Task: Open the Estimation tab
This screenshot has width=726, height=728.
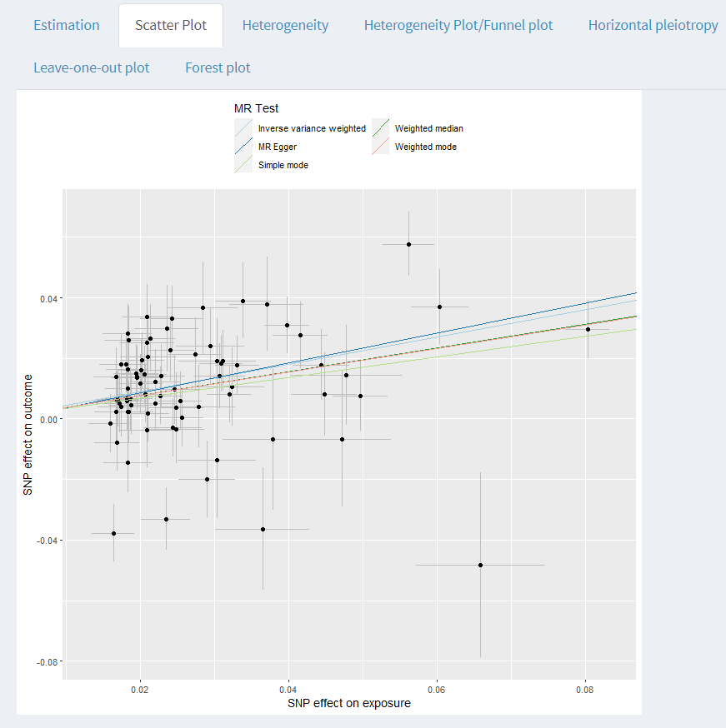Action: [x=67, y=25]
